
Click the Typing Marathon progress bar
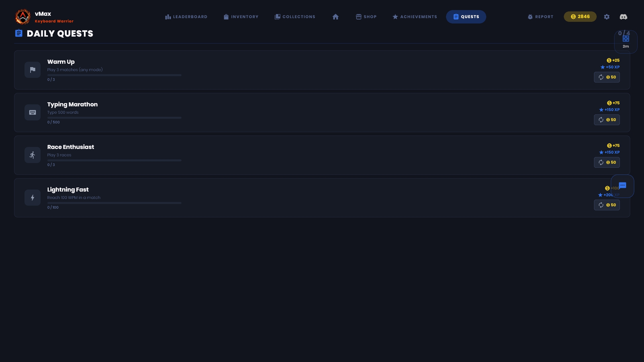(114, 118)
